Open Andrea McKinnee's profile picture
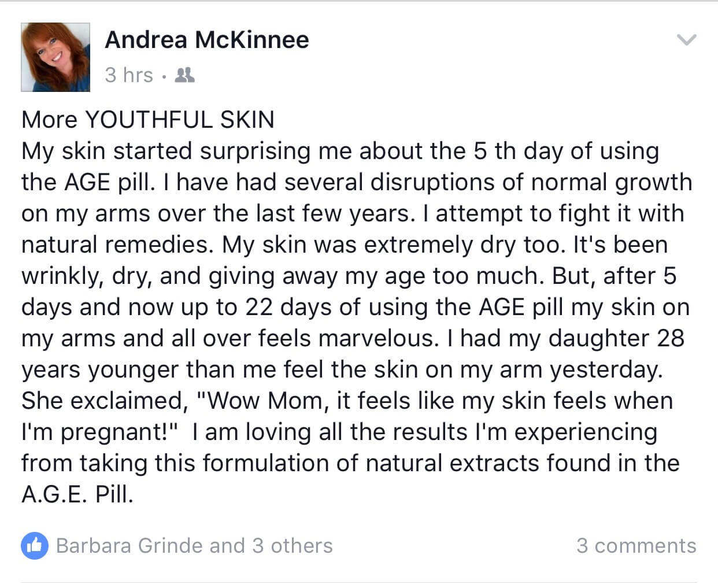 tap(55, 57)
